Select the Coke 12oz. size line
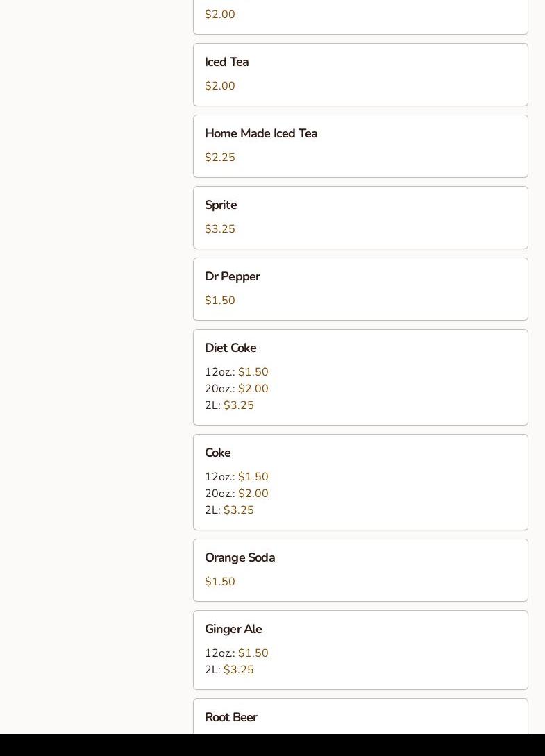 click(x=236, y=476)
